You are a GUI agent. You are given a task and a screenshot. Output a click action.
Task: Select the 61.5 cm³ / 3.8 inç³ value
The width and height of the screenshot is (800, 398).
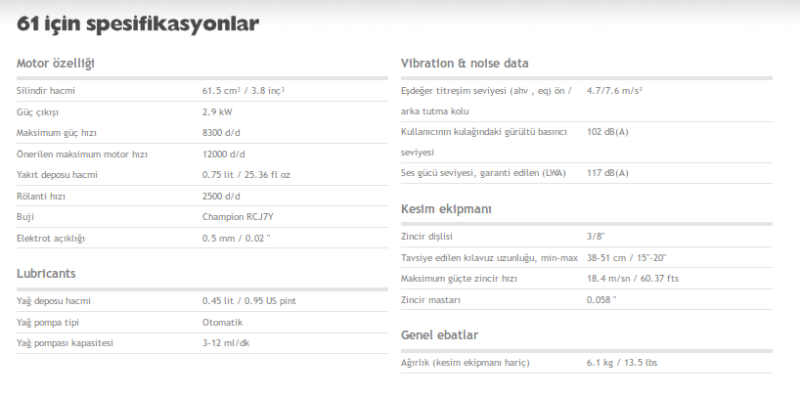click(243, 91)
